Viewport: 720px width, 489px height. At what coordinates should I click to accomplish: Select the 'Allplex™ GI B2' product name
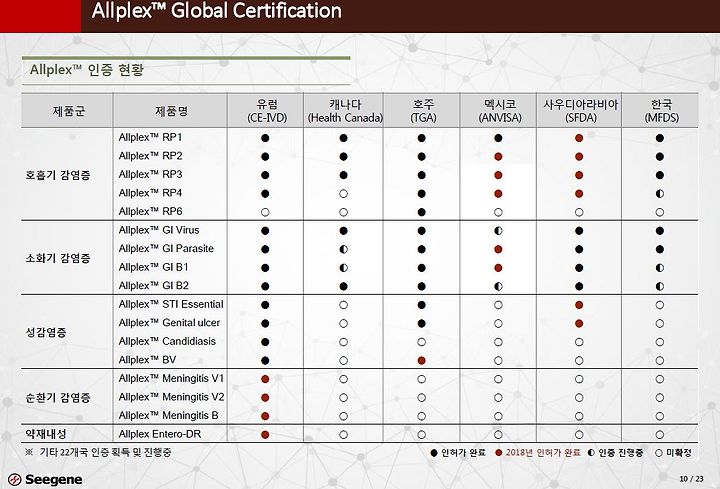click(x=153, y=286)
